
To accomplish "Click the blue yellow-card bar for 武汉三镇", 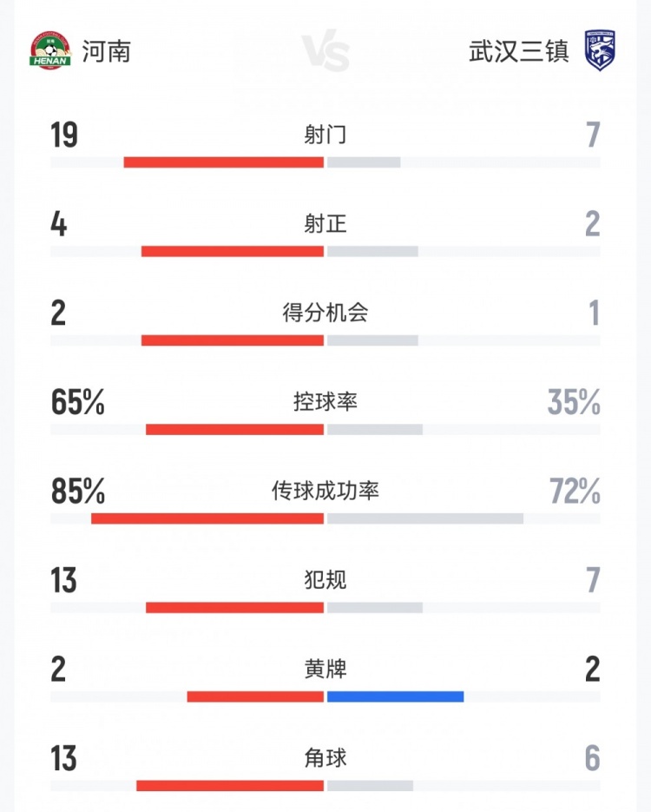I will pos(395,696).
